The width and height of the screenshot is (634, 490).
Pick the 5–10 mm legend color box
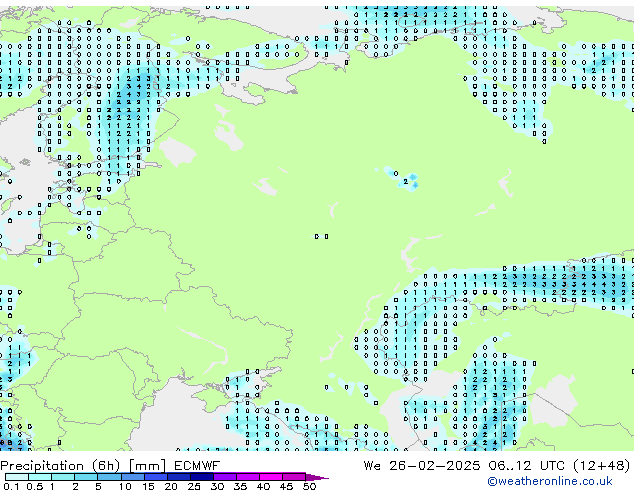pos(109,477)
